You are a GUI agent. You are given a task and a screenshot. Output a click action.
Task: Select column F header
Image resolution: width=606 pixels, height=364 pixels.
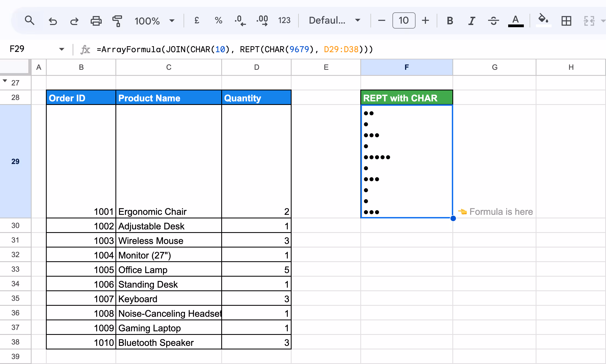click(406, 67)
